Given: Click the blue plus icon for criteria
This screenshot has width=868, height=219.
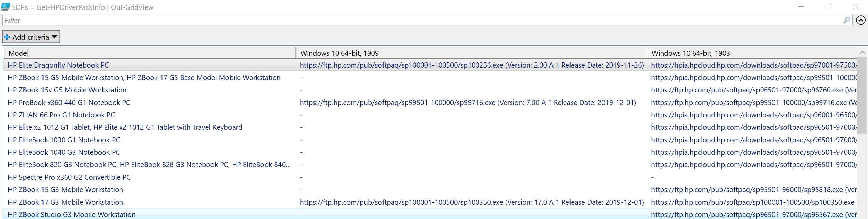Looking at the screenshot, I should pyautogui.click(x=7, y=37).
